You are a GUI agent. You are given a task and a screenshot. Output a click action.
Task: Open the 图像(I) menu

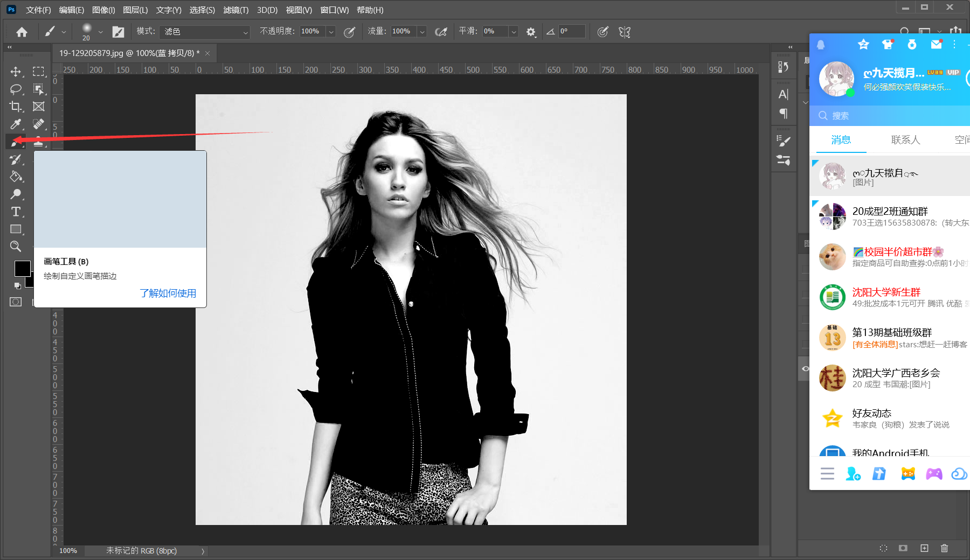103,10
